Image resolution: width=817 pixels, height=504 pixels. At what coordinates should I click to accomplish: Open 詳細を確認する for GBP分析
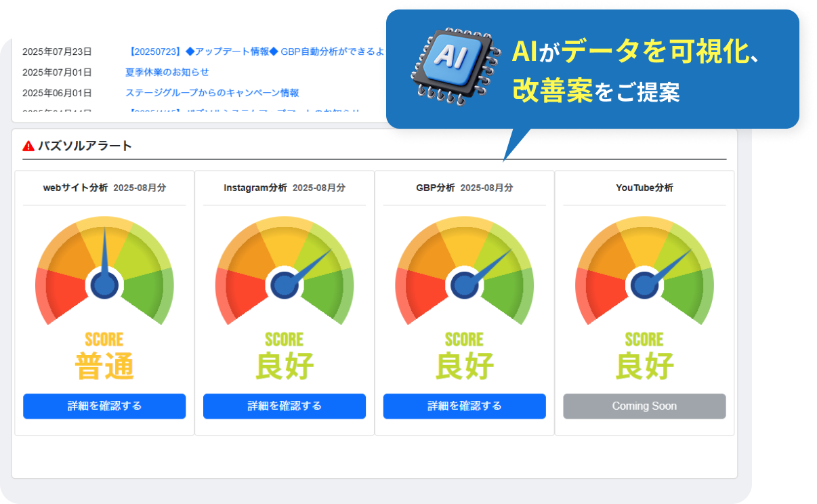pyautogui.click(x=464, y=406)
